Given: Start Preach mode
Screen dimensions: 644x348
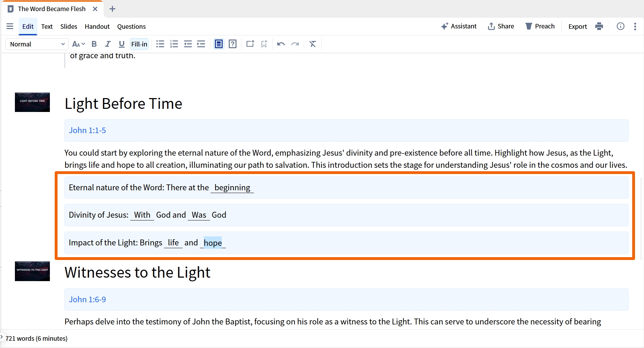Looking at the screenshot, I should pos(540,26).
